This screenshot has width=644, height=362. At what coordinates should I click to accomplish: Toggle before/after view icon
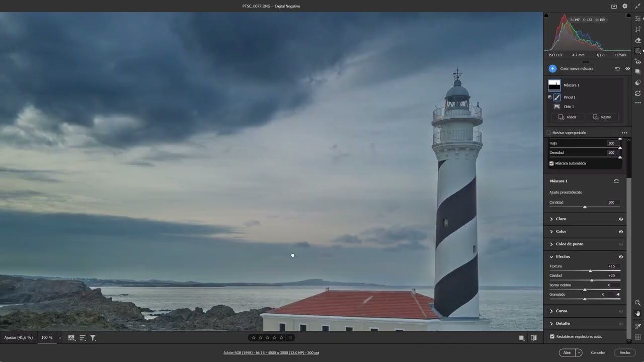pos(534,338)
